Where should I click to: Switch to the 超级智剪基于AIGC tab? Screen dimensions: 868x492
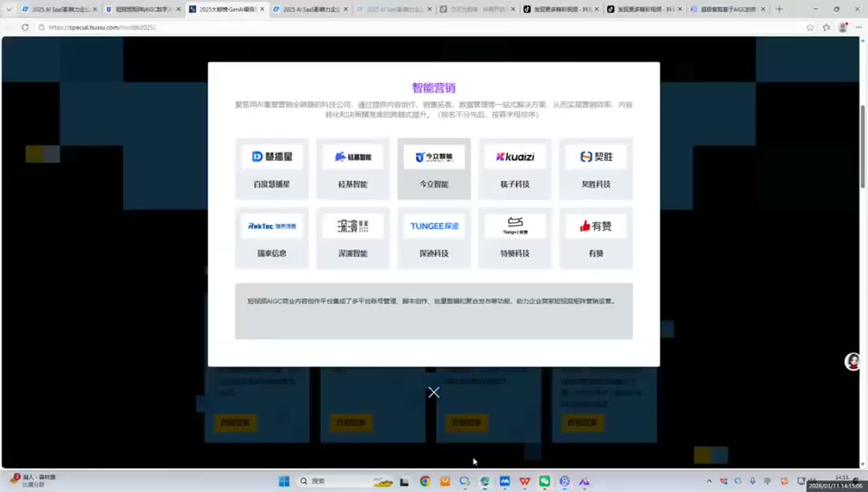click(x=728, y=9)
